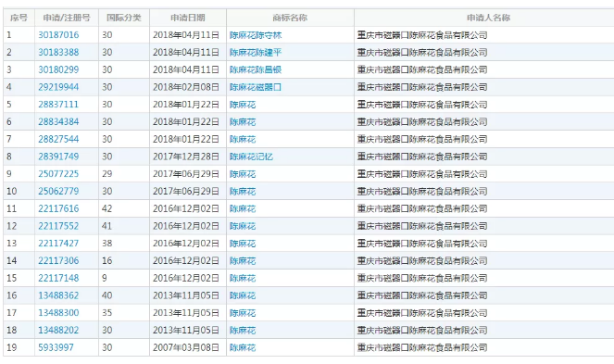Screen dimensions: 614x364
Task: Open registration number 30180299
Action: coord(58,69)
